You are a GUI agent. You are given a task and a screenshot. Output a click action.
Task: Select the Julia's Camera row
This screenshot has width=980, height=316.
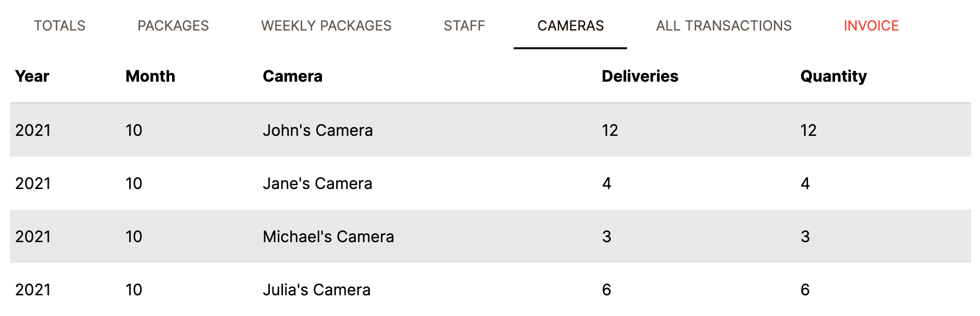pyautogui.click(x=490, y=289)
